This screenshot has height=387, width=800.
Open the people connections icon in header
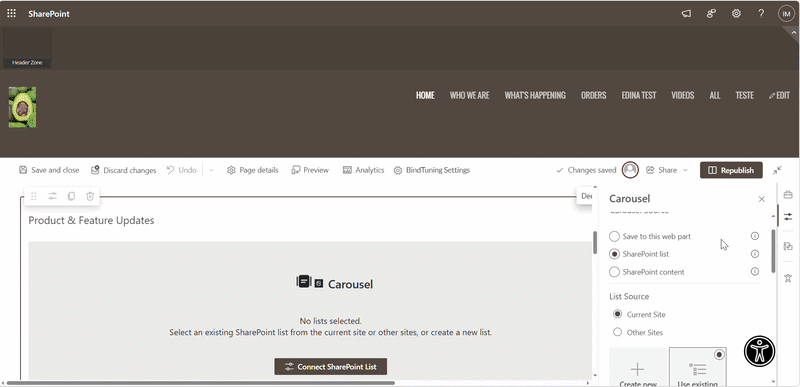pyautogui.click(x=711, y=14)
